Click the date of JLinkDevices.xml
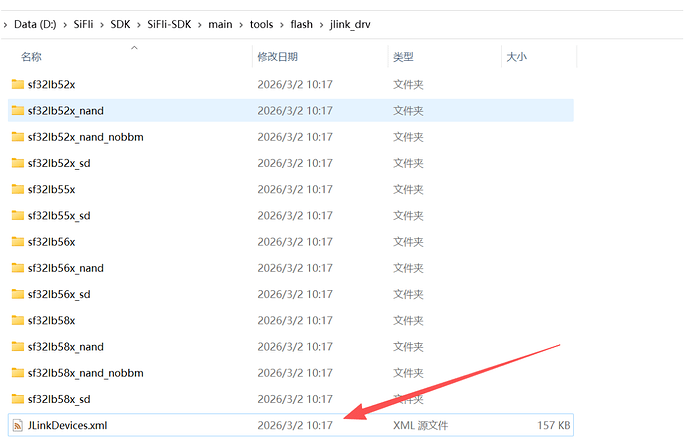690x448 pixels. pyautogui.click(x=295, y=426)
